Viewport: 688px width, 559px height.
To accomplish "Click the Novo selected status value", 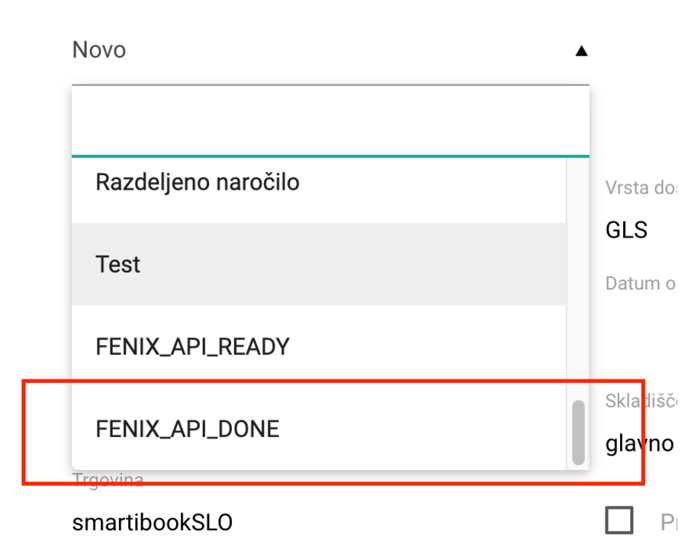I will (99, 50).
